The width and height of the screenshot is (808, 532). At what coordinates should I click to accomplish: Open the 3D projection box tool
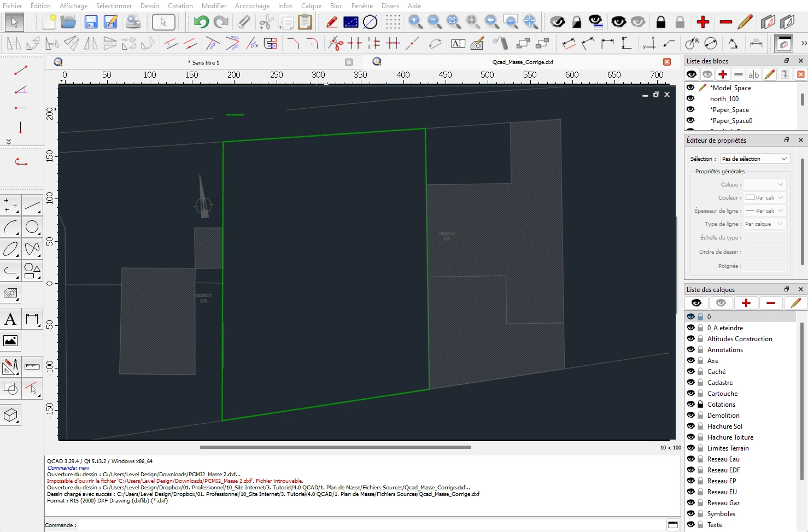pos(10,416)
